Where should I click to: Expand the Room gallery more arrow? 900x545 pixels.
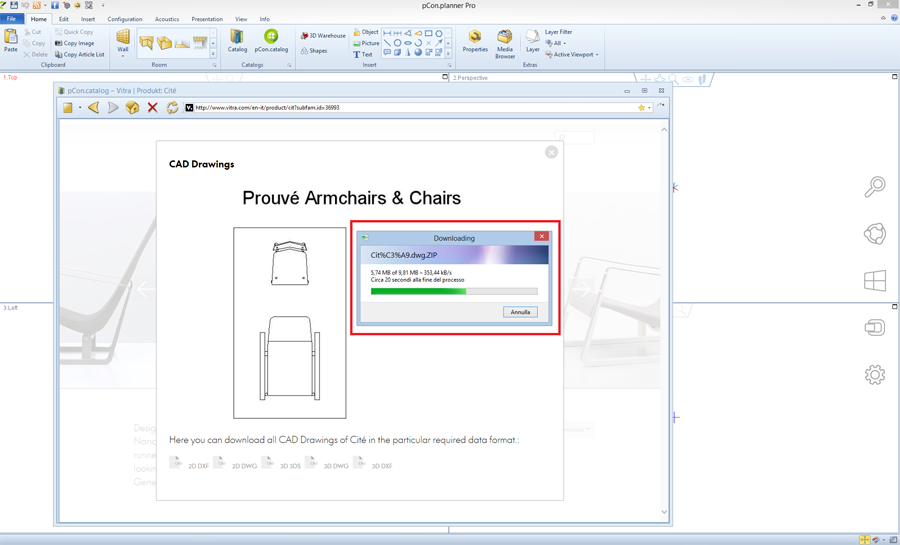213,54
